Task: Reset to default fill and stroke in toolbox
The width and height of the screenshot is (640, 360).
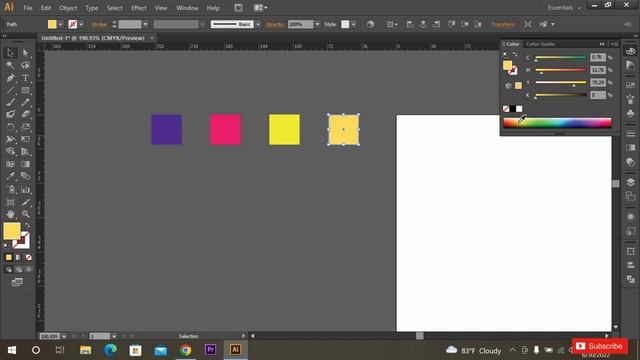Action: (x=6, y=246)
